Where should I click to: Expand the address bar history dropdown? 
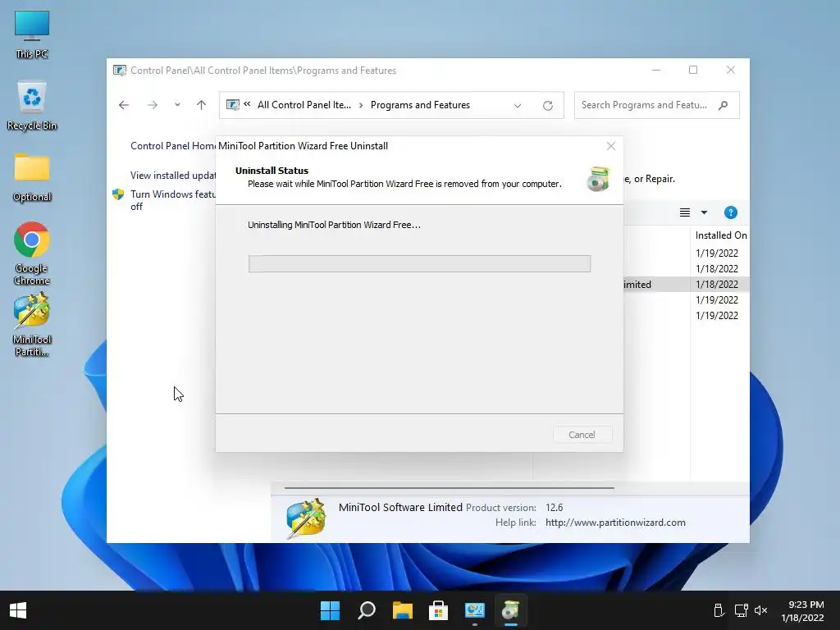(x=518, y=106)
